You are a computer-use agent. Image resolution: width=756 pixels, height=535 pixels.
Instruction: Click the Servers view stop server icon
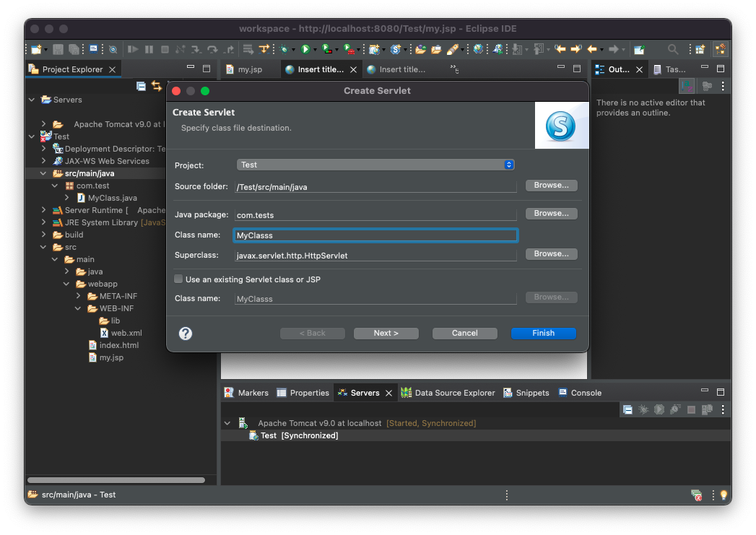pyautogui.click(x=691, y=409)
